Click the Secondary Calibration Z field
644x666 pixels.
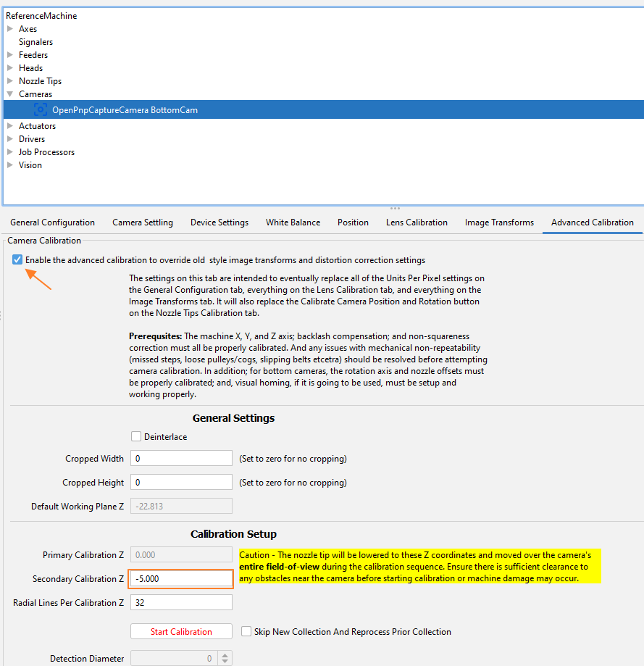[x=181, y=579]
